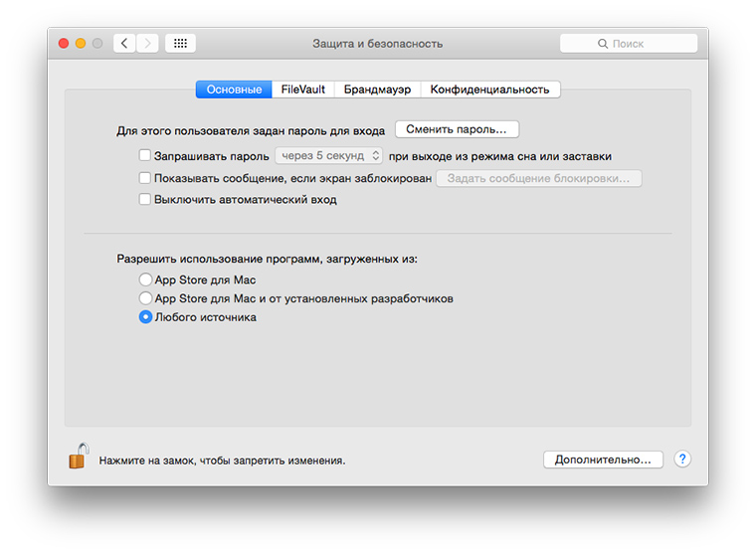Click the padlock to prevent changes
Image resolution: width=756 pixels, height=554 pixels.
click(x=79, y=457)
